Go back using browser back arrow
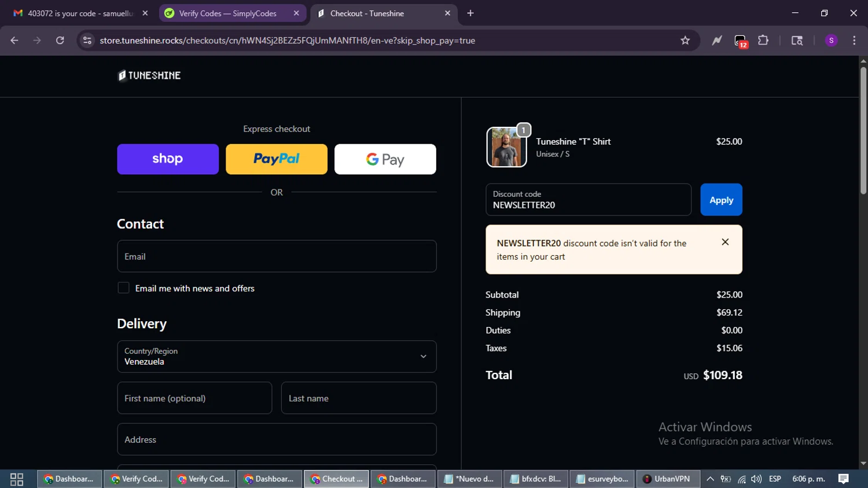 tap(14, 41)
